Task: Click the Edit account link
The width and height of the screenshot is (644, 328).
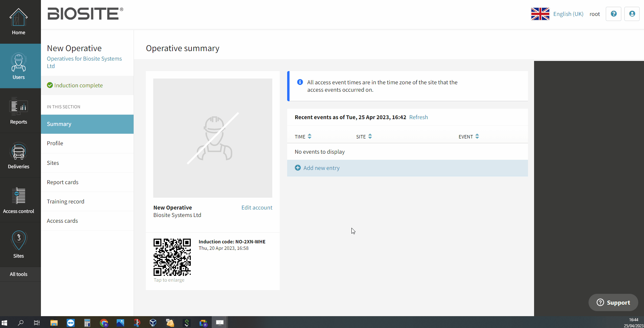Action: [x=257, y=207]
